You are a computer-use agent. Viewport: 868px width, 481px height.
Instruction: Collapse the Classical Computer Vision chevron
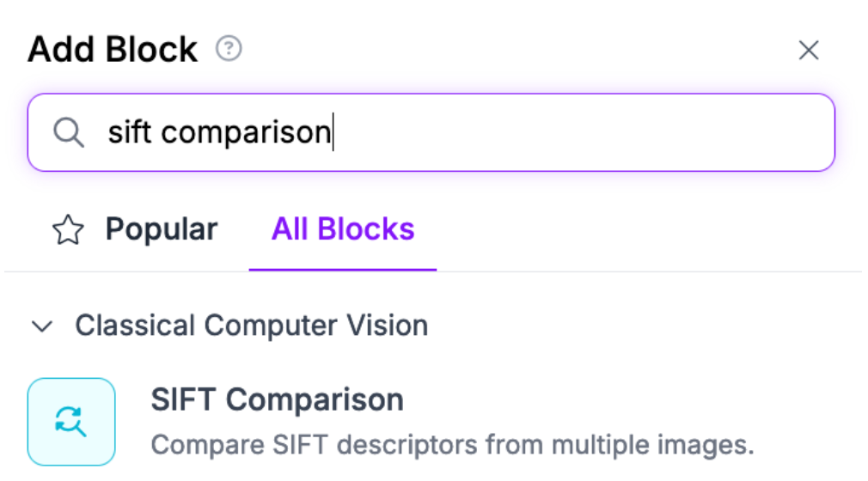tap(41, 326)
